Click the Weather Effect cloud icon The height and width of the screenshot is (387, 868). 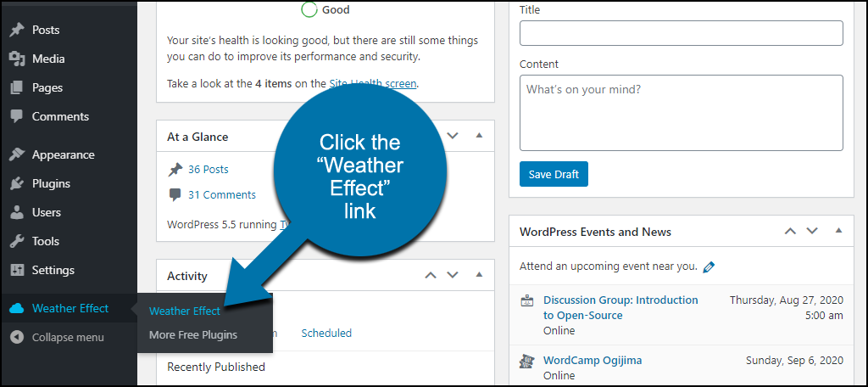[17, 309]
